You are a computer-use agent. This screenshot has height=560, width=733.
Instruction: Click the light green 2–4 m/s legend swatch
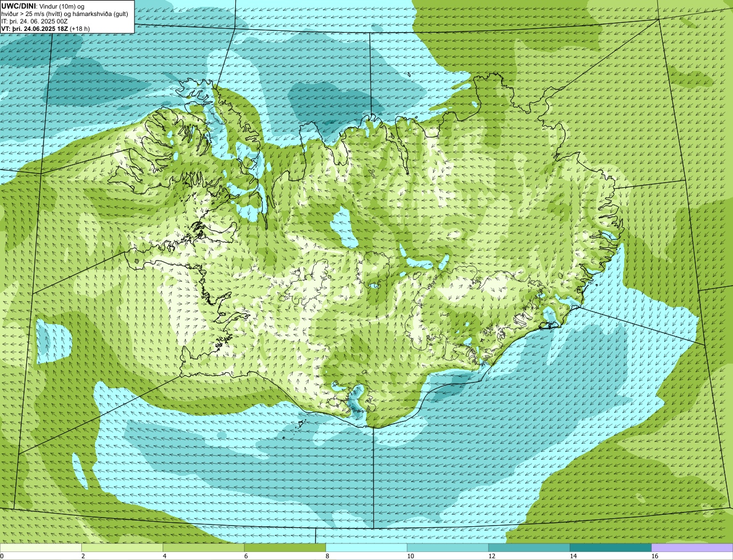pos(122,548)
